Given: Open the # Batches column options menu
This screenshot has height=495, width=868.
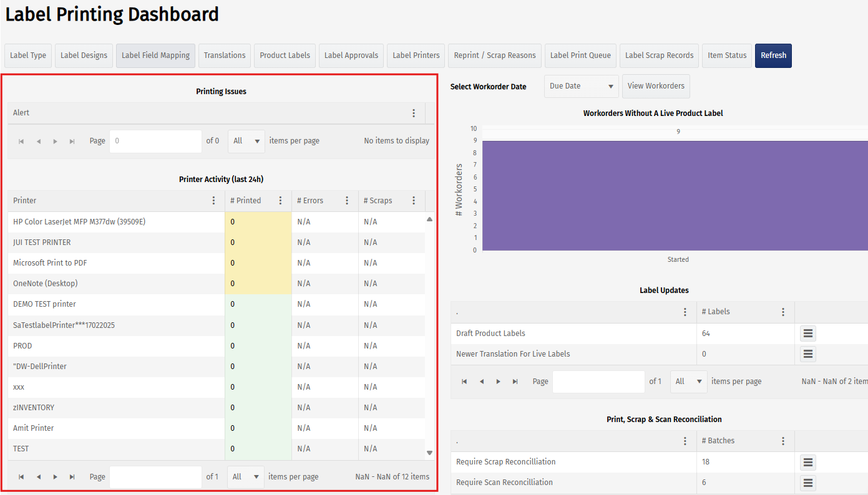Looking at the screenshot, I should [x=784, y=441].
